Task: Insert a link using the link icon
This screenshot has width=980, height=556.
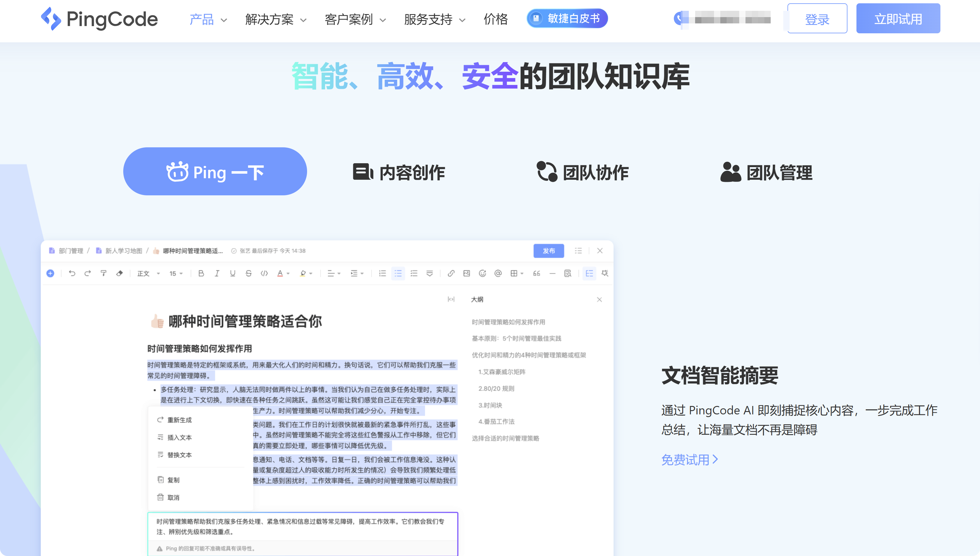Action: point(451,273)
